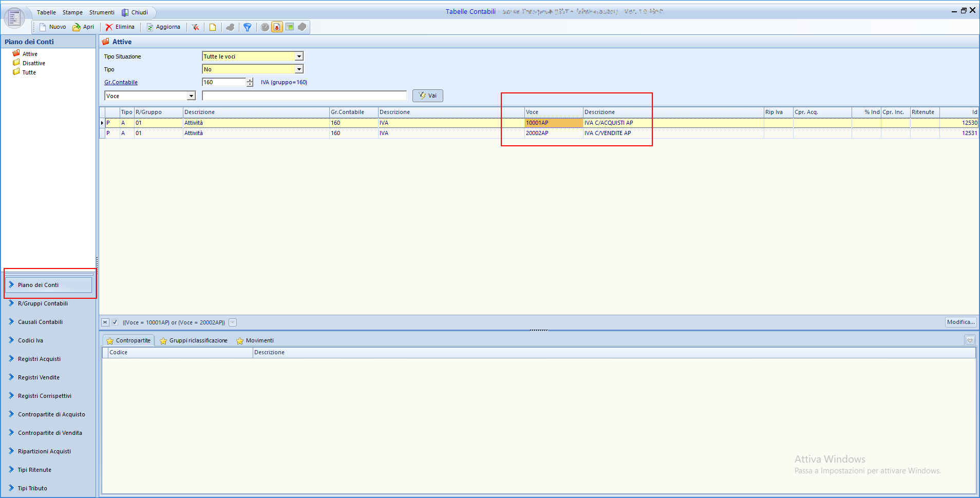This screenshot has width=980, height=498.
Task: Follow the Gr.Contabile link
Action: click(x=121, y=82)
